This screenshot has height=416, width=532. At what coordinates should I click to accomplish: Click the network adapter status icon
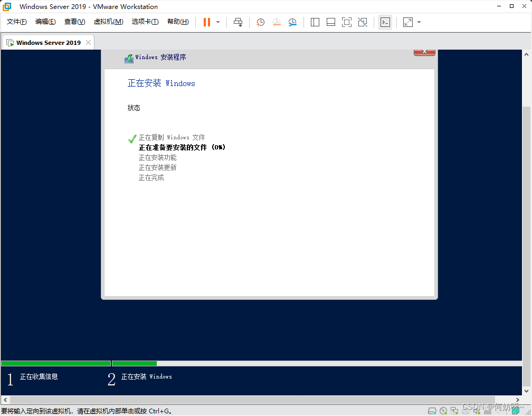click(454, 411)
